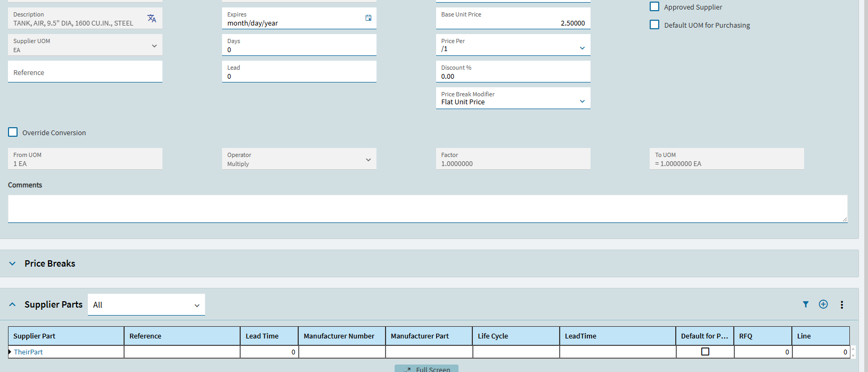Sort by the Manufacturer Number column header

342,336
